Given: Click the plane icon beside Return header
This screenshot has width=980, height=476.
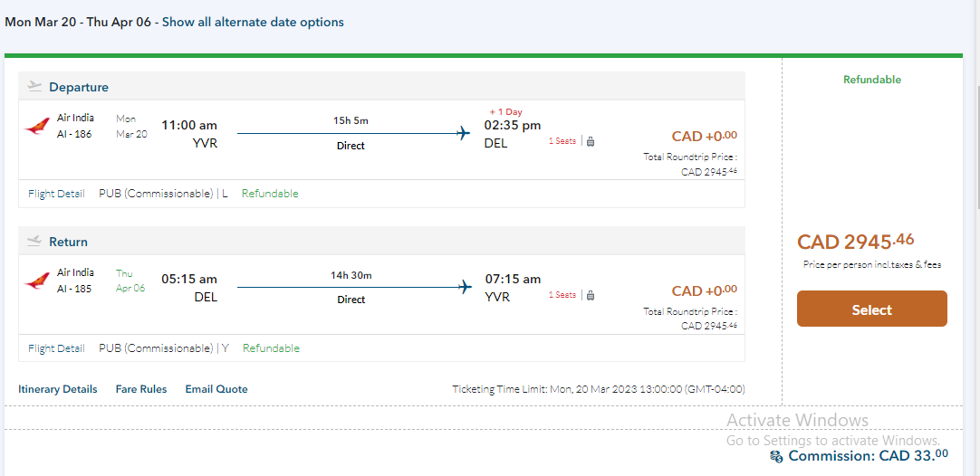Looking at the screenshot, I should click(x=34, y=242).
